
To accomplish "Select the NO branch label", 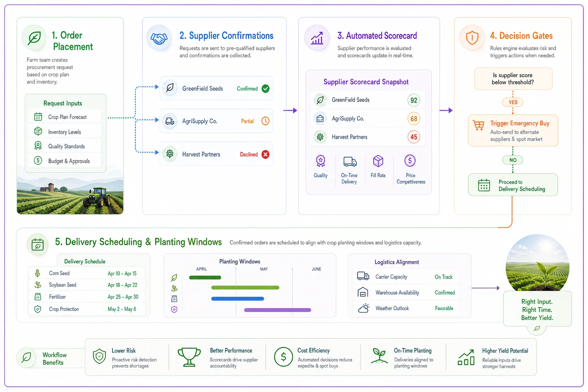I will [513, 160].
